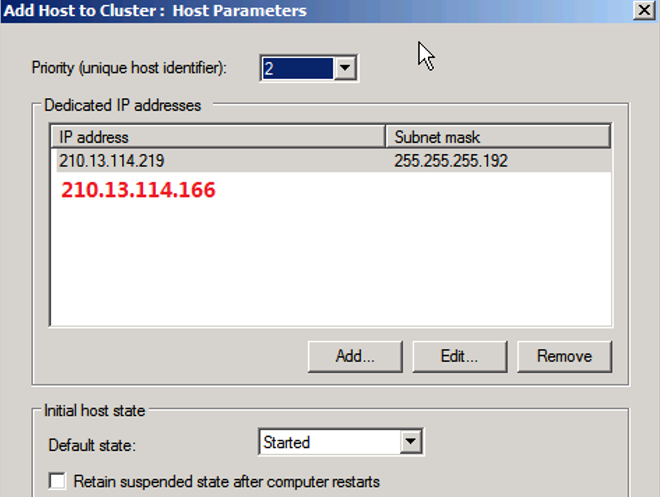Click the Priority value field showing 2
660x498 pixels.
point(296,69)
